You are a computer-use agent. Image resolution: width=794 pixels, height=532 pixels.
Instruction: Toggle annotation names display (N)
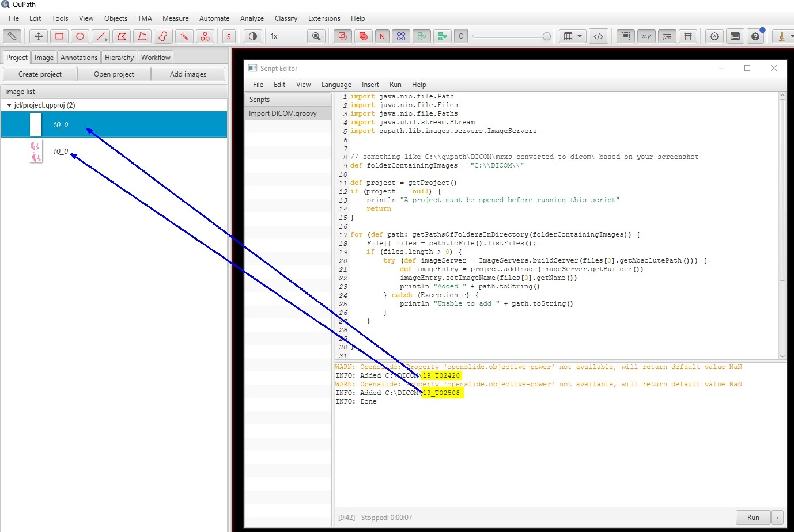click(382, 36)
